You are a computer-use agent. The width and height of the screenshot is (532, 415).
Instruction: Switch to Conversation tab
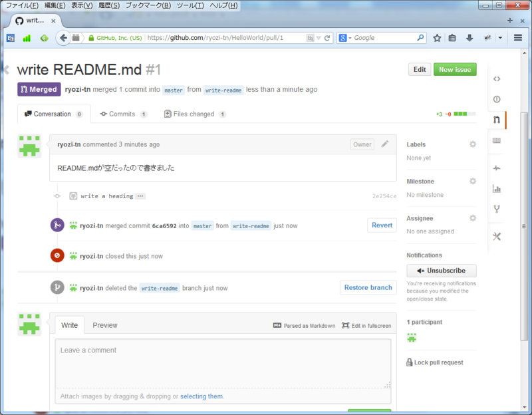[54, 114]
